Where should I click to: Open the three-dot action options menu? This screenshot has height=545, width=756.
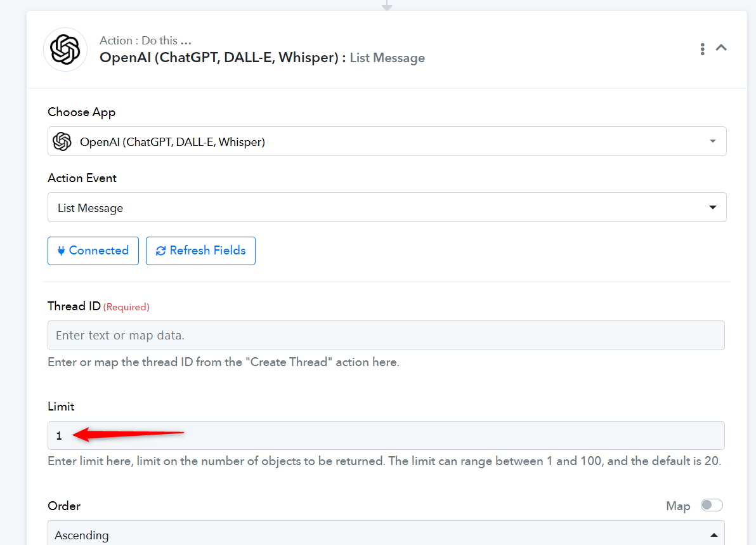[703, 49]
